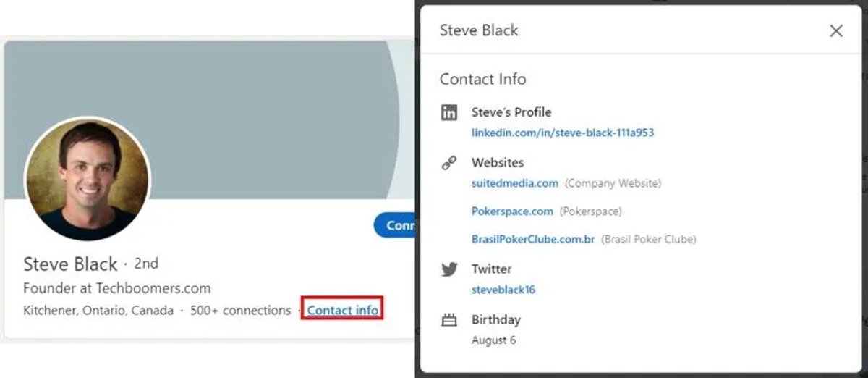The height and width of the screenshot is (378, 868).
Task: Open BrasilPokerClube.com.br link
Action: (x=533, y=239)
